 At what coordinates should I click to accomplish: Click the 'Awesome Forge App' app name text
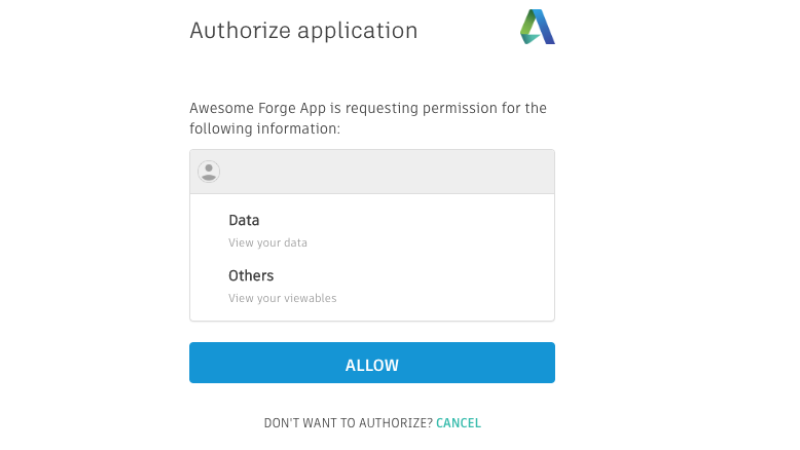tap(258, 108)
